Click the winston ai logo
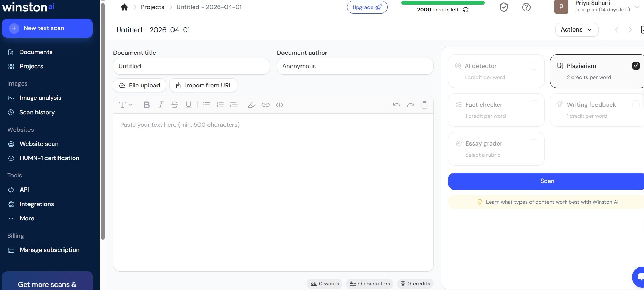The width and height of the screenshot is (644, 290). [x=28, y=7]
